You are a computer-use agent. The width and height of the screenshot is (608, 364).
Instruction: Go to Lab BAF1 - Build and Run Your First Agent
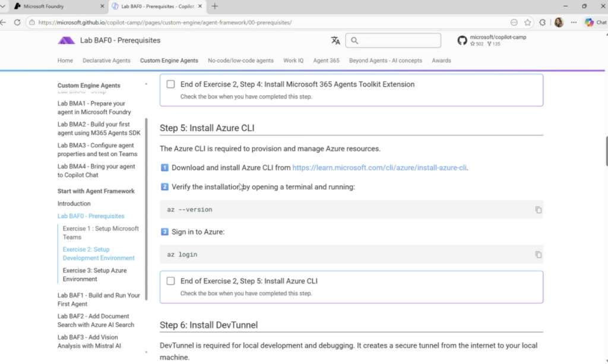coord(99,299)
